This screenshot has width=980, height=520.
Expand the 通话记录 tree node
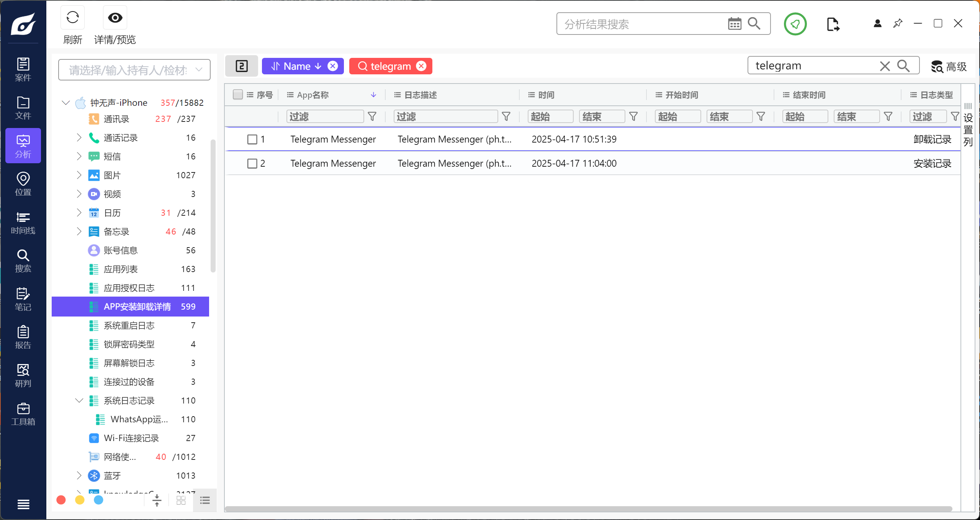click(x=79, y=138)
